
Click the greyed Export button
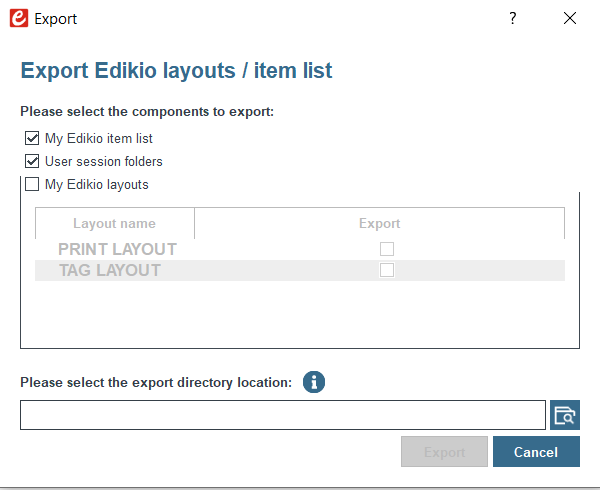pos(444,452)
